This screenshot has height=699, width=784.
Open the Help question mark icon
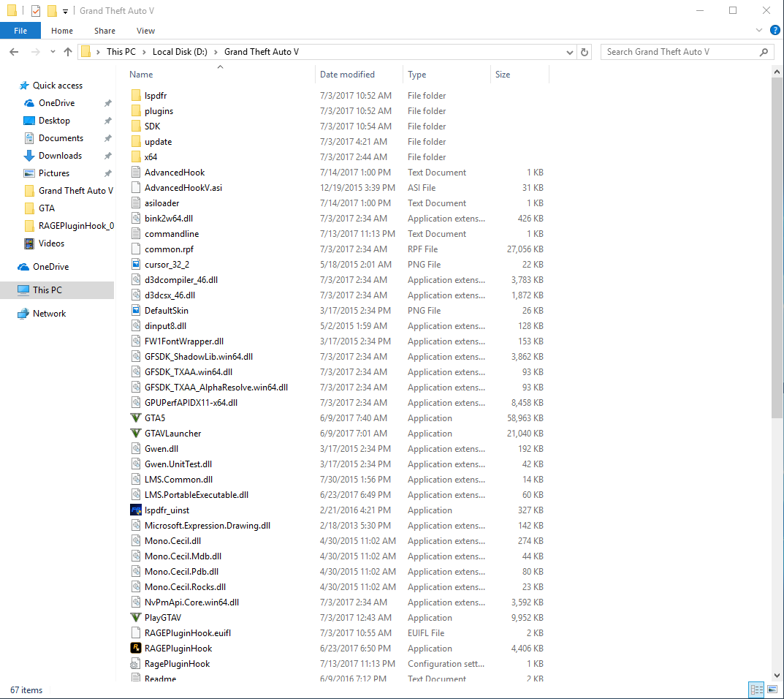(x=775, y=30)
